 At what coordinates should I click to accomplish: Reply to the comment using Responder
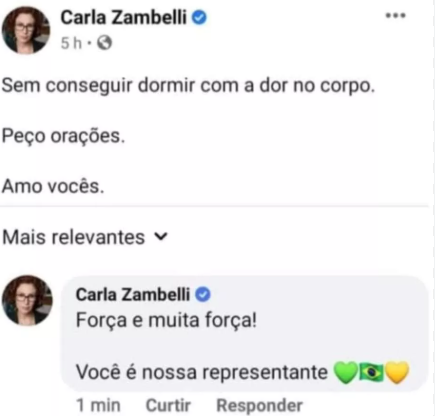tap(260, 406)
